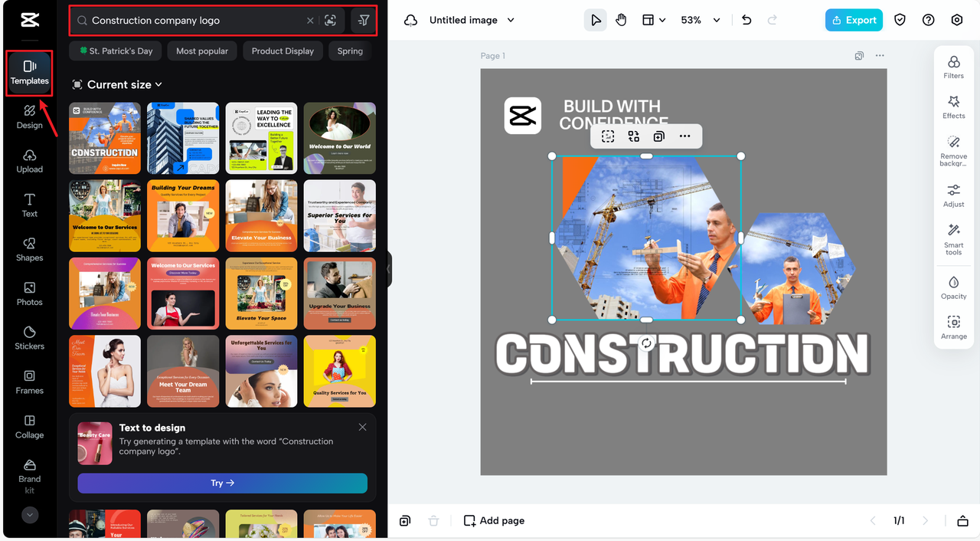Choose the Quality Services for You template
The height and width of the screenshot is (541, 980).
click(339, 371)
